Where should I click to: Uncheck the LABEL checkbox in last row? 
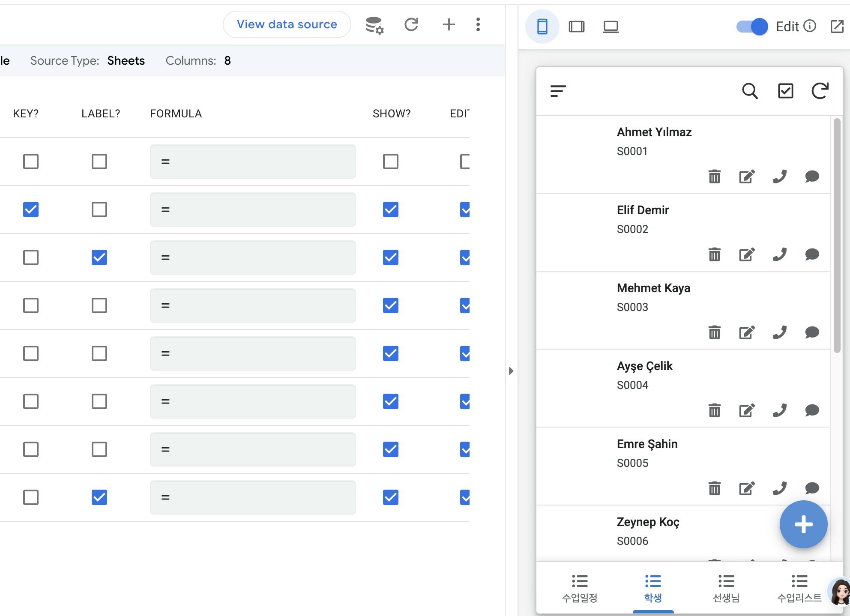pyautogui.click(x=99, y=497)
